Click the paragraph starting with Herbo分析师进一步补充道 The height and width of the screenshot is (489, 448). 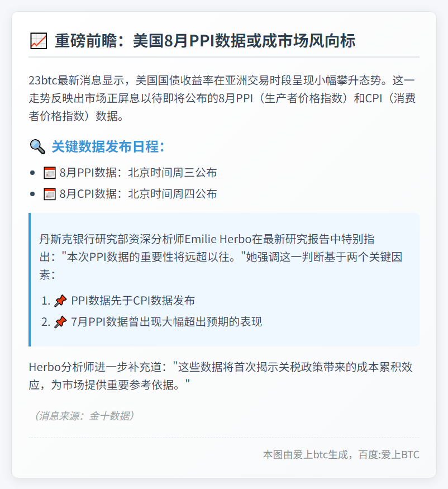(221, 376)
